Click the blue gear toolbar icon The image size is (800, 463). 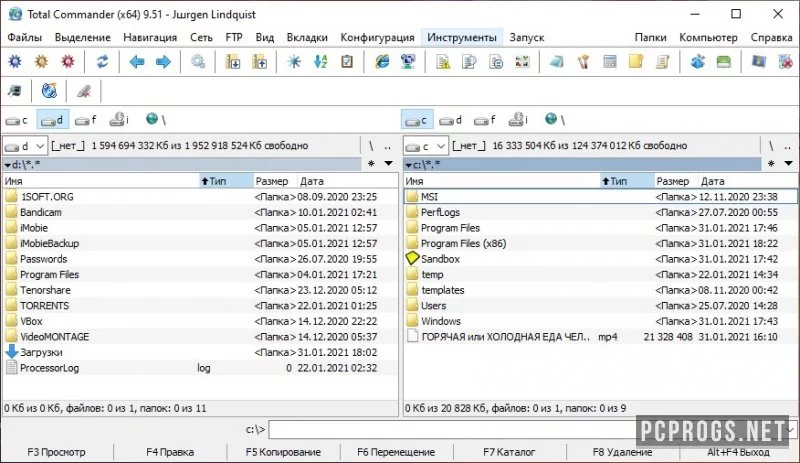point(15,62)
